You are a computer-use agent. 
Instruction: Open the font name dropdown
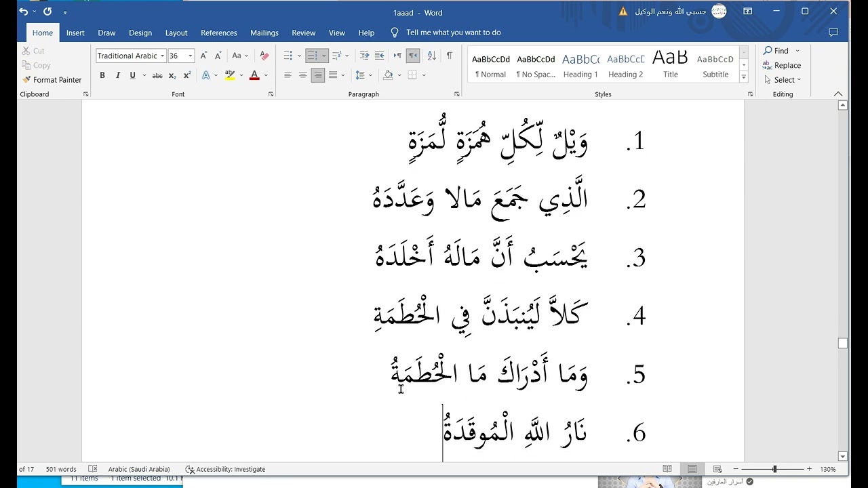(x=163, y=56)
